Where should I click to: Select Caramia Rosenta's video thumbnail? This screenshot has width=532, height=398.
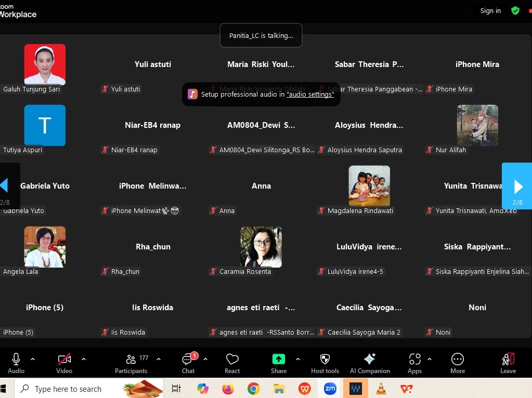(x=261, y=247)
